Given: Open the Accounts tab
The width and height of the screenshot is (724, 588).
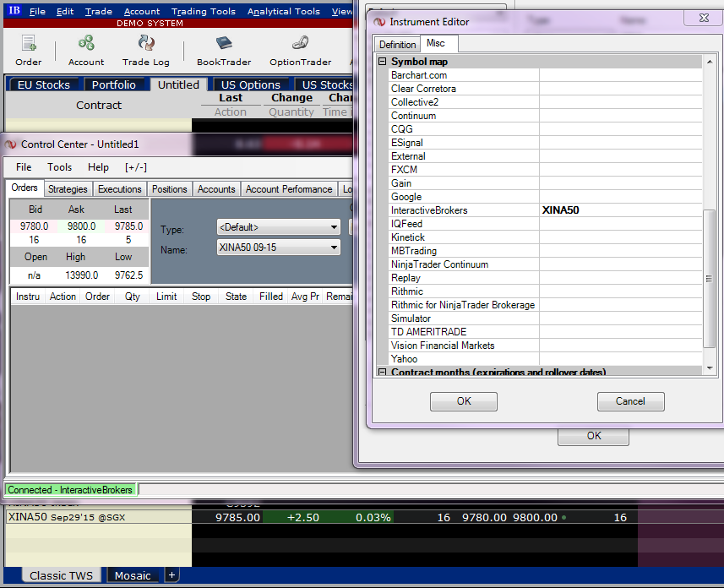Looking at the screenshot, I should click(216, 189).
